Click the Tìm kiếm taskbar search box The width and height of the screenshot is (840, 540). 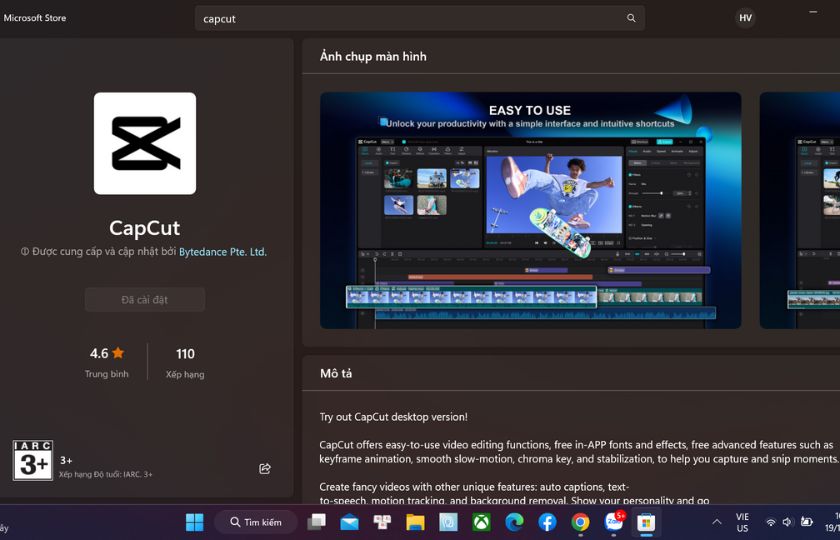[256, 522]
